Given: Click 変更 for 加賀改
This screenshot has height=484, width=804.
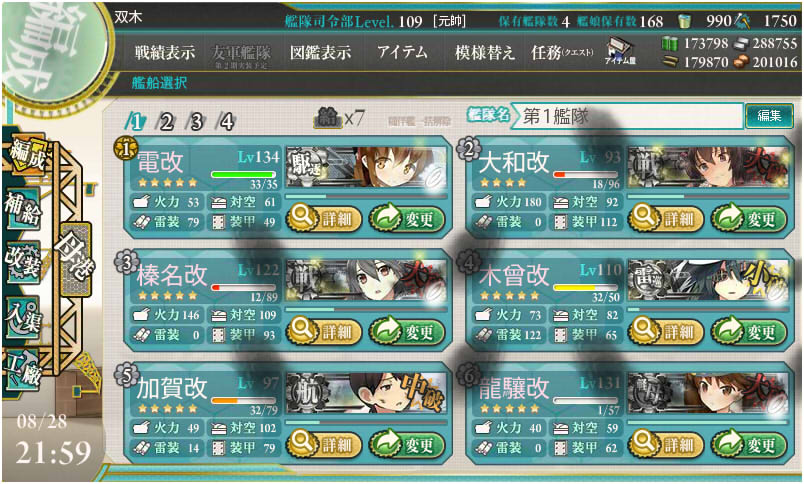Looking at the screenshot, I should (x=407, y=445).
